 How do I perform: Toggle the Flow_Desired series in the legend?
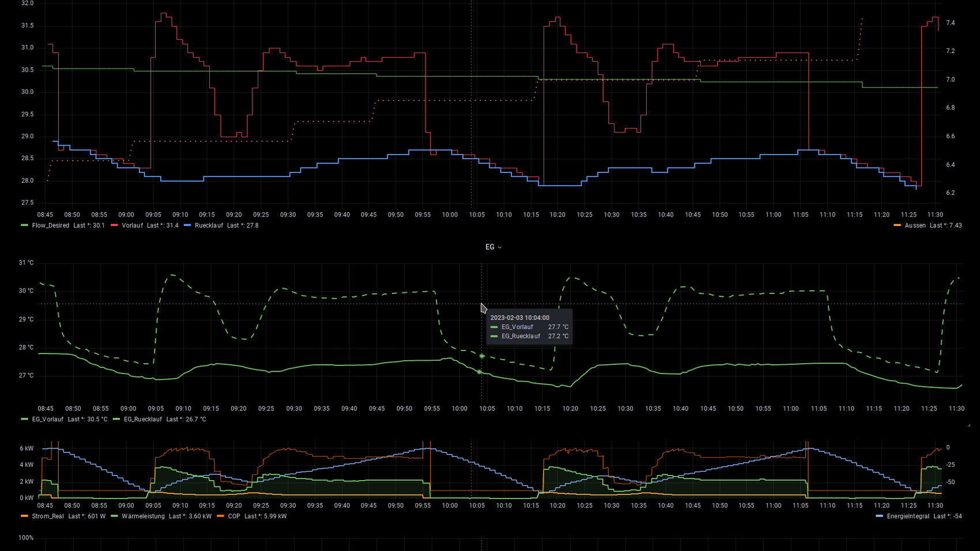pos(50,225)
